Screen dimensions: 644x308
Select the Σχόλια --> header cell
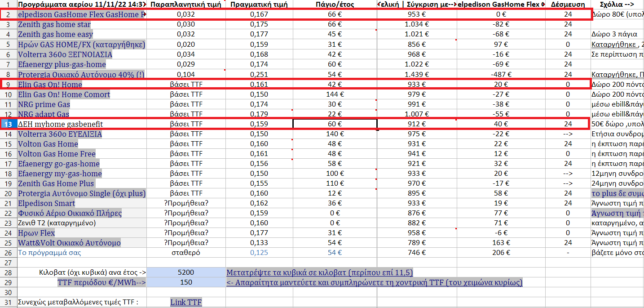617,4
